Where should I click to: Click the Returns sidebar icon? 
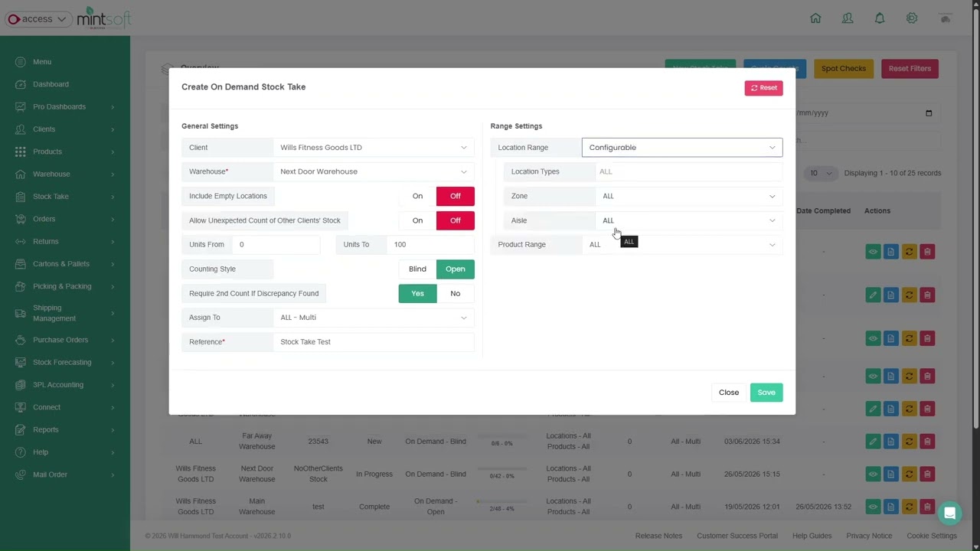click(x=20, y=241)
